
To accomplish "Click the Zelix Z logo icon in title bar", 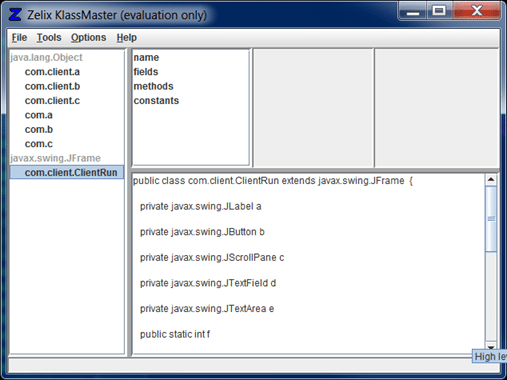I will click(15, 15).
